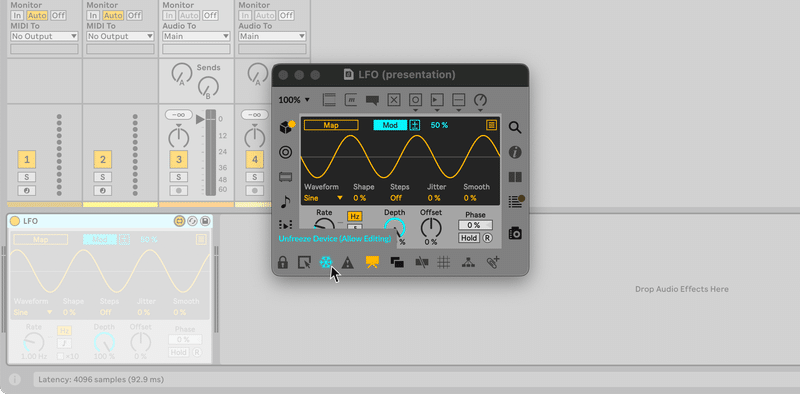
Task: Open the first track's MIDI To No Output dropdown
Action: coord(44,36)
